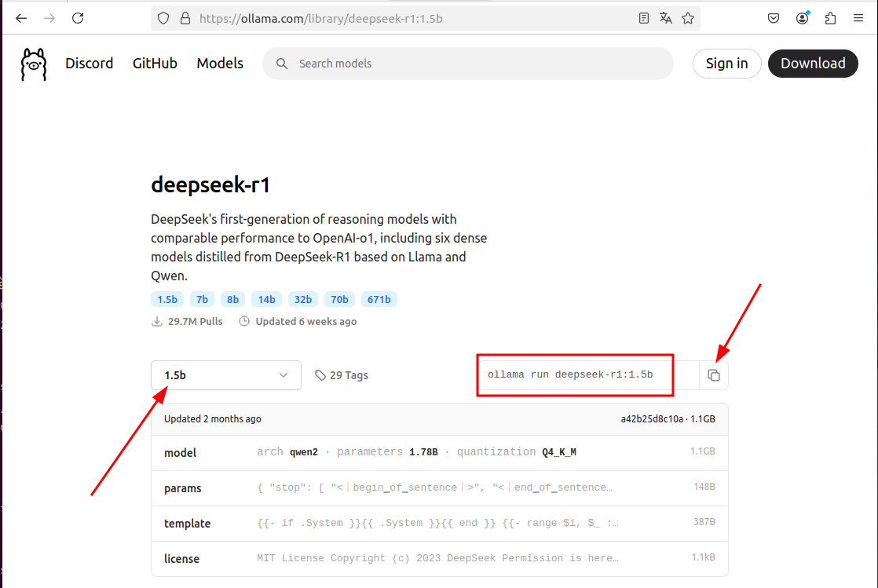Click the a42b25d8c10a · 1.1GB hash text
The image size is (878, 588).
click(x=668, y=419)
